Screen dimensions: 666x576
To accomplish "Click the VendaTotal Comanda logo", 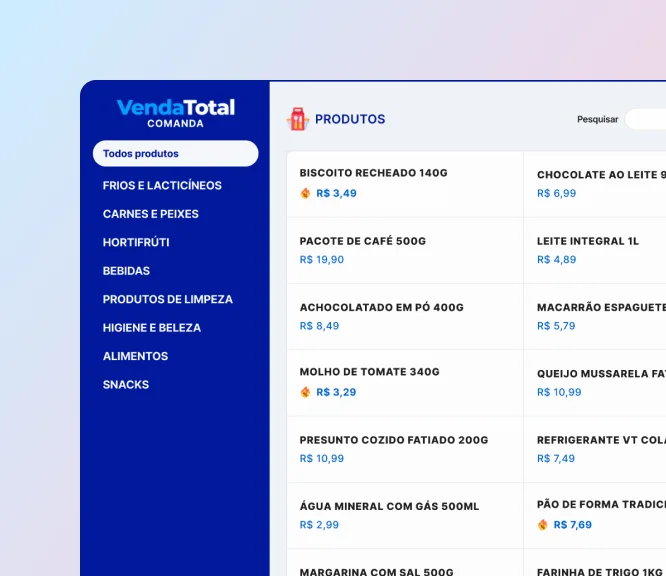I will [x=175, y=112].
